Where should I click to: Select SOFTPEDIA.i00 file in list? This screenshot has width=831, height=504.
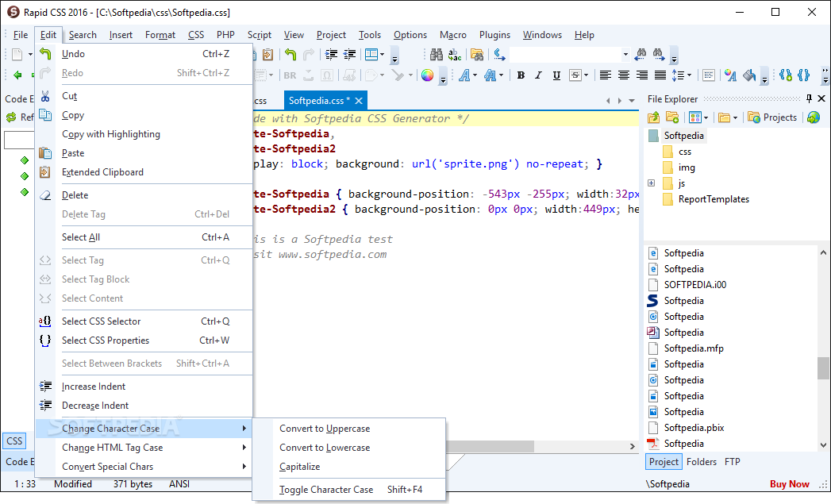point(695,285)
